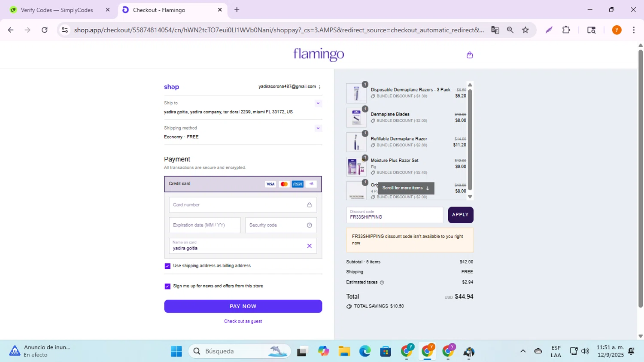Screen dimensions: 644x362
Task: Focus the Card number field
Action: coord(243,205)
